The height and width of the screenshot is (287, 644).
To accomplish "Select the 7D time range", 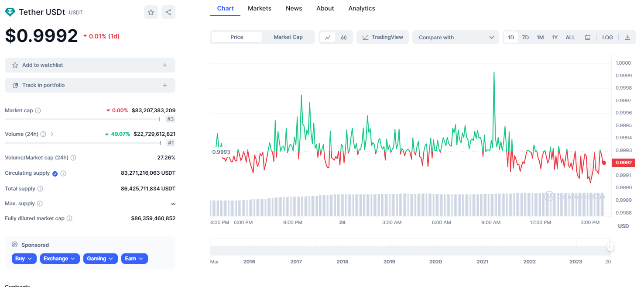I will 525,38.
